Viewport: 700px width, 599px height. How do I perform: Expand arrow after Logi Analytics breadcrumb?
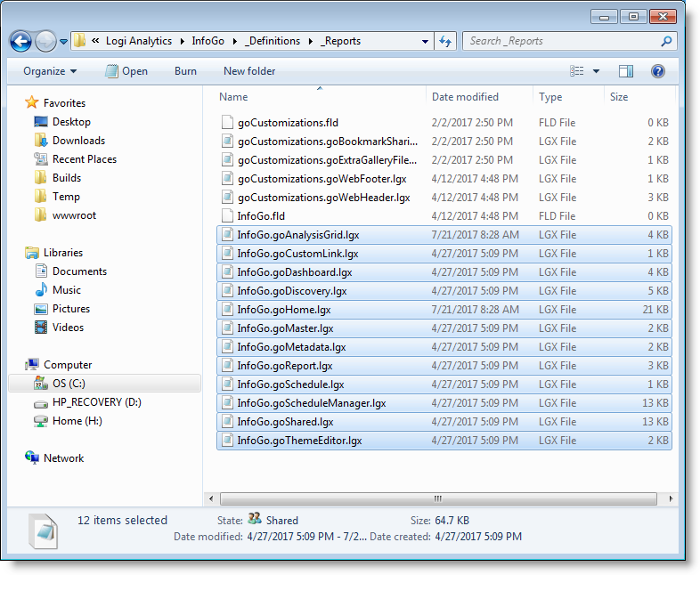point(183,42)
